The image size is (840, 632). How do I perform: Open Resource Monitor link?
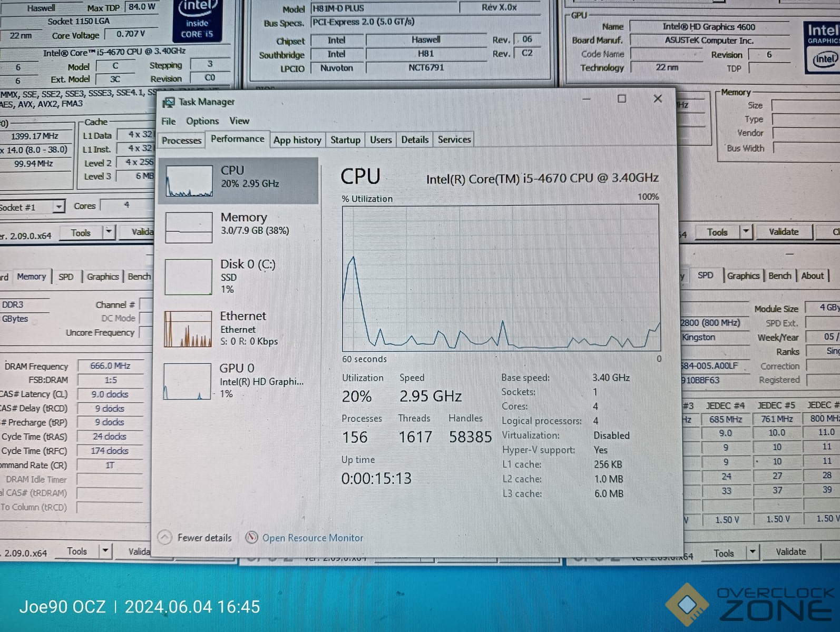coord(312,538)
